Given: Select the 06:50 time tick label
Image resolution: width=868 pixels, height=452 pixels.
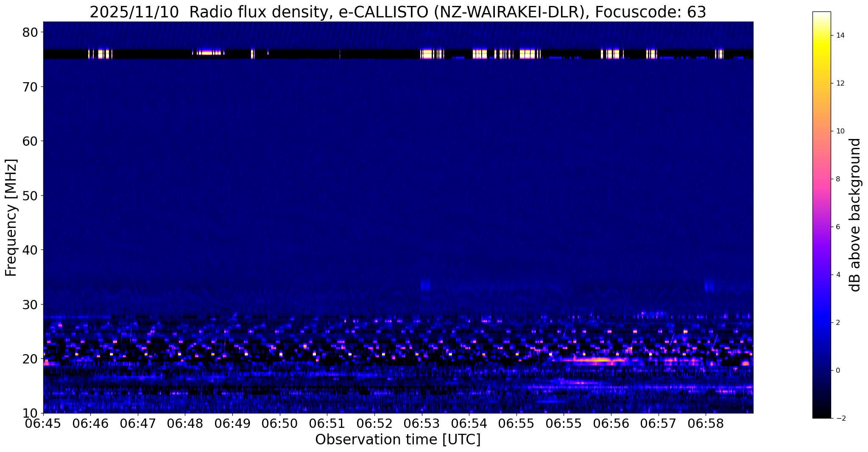Looking at the screenshot, I should 279,423.
